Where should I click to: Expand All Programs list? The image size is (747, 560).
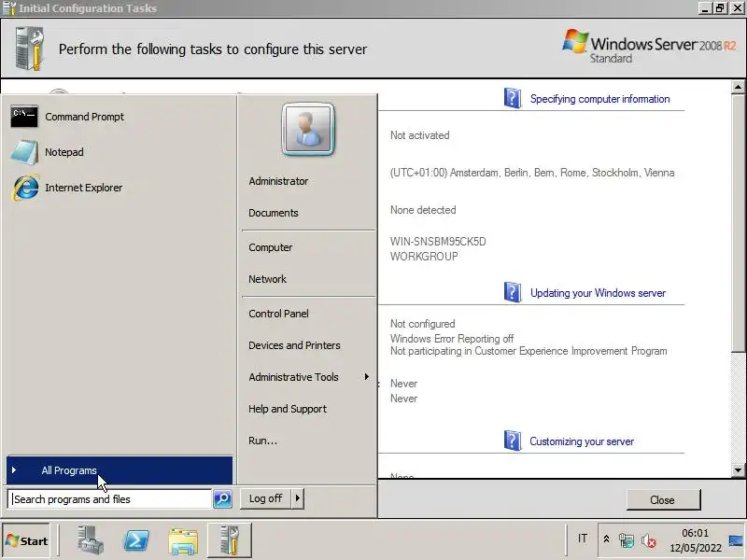(x=120, y=470)
